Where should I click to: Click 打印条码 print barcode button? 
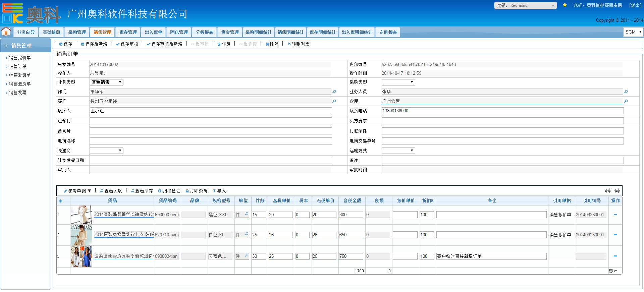coord(197,191)
